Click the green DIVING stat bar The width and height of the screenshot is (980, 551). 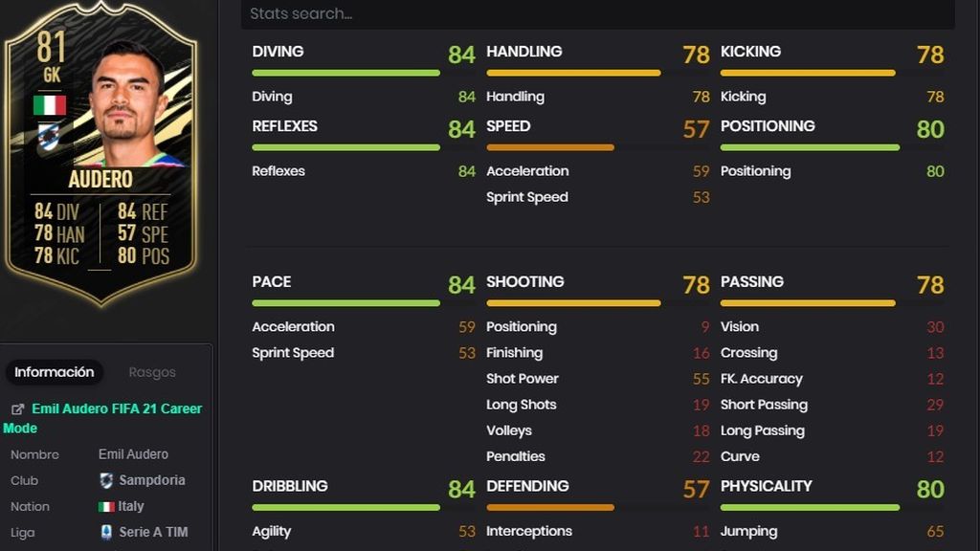pyautogui.click(x=345, y=73)
